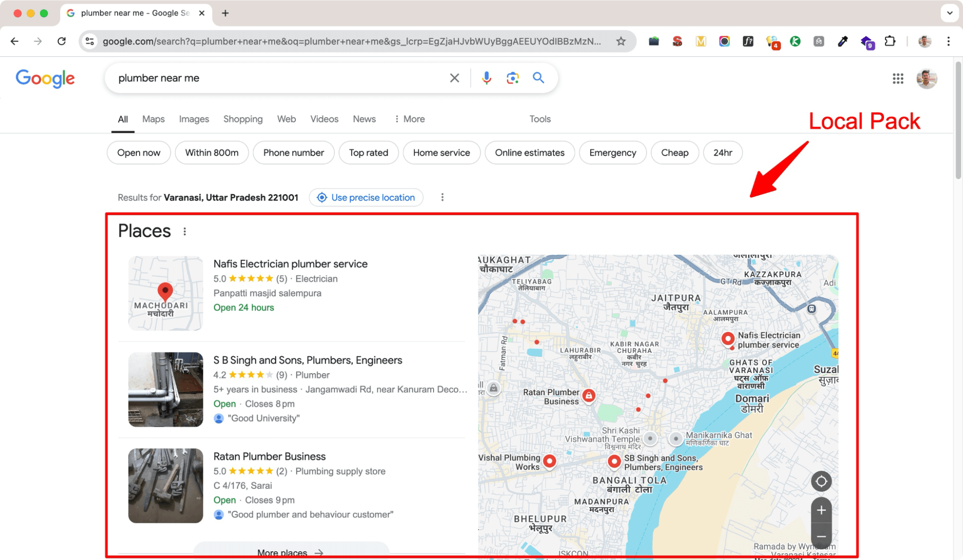Toggle the Online estimates filter

click(529, 153)
